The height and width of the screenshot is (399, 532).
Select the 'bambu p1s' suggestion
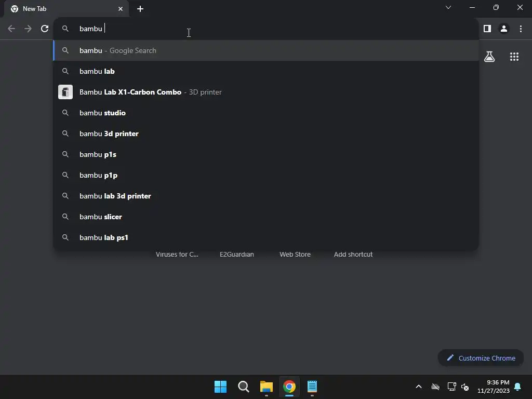(266, 154)
